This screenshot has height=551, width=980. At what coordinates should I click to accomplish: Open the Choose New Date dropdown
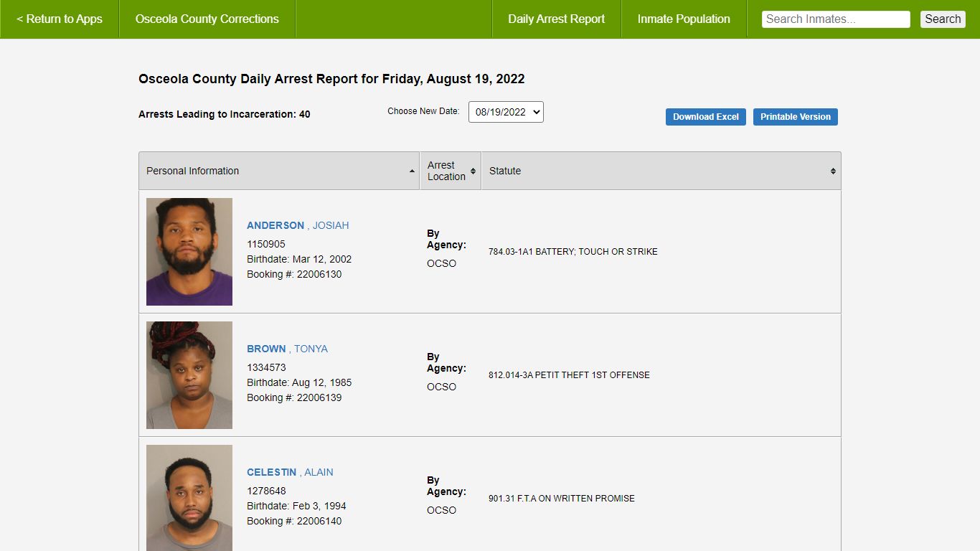[x=506, y=112]
